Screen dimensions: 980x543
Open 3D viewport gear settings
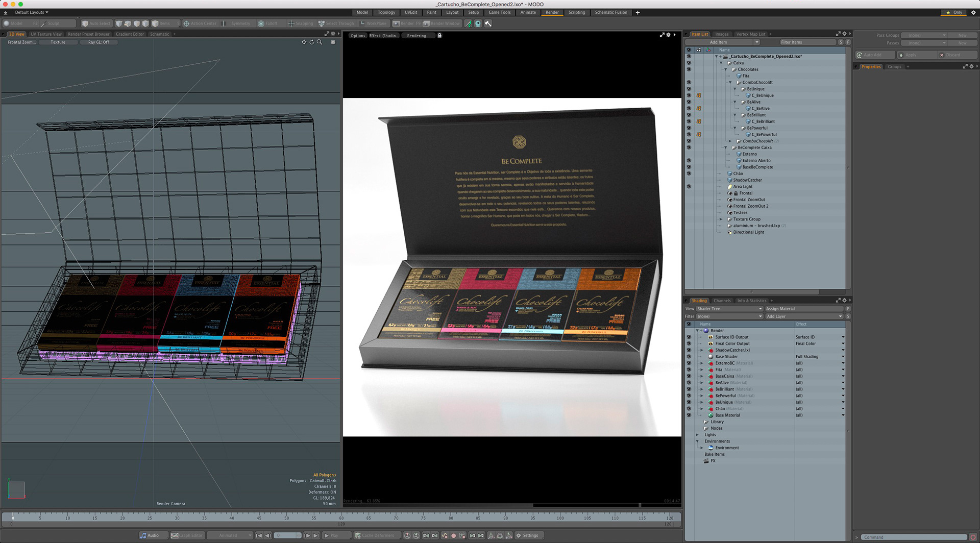click(x=333, y=42)
